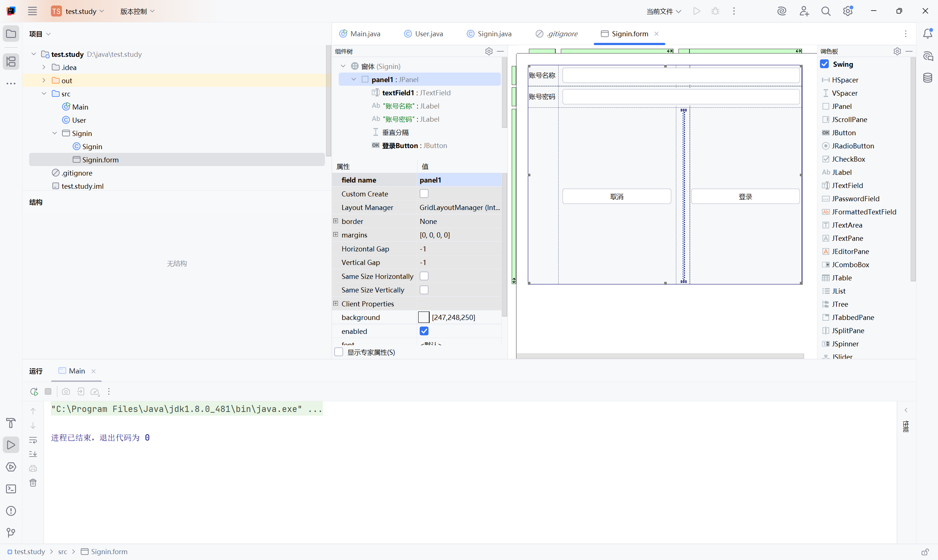Click the 登录 button in form
This screenshot has height=560, width=938.
[x=746, y=196]
